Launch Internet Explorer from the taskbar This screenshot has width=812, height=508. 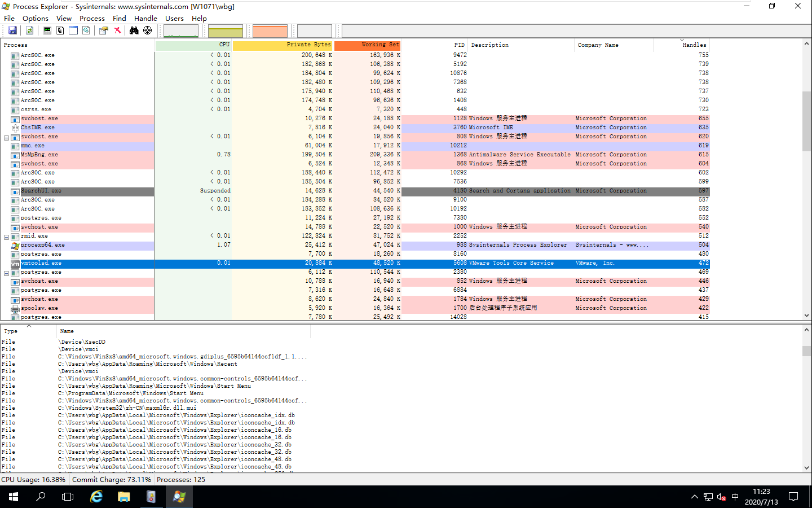[x=96, y=497]
